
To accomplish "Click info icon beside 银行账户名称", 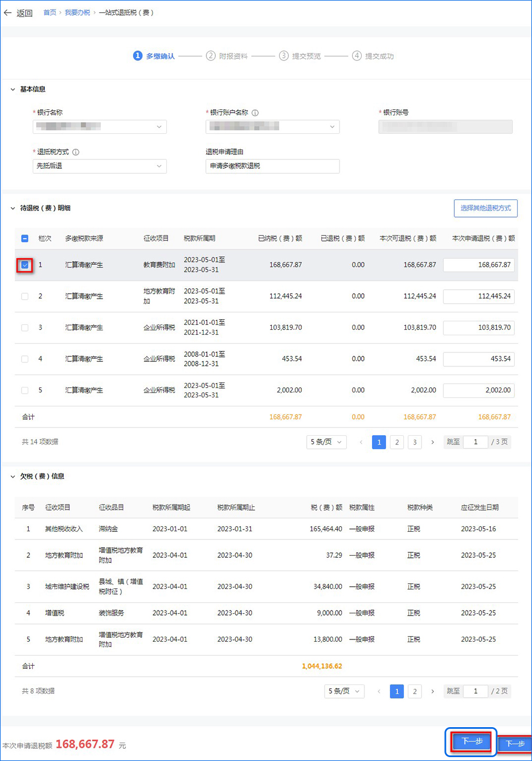I will (x=255, y=113).
